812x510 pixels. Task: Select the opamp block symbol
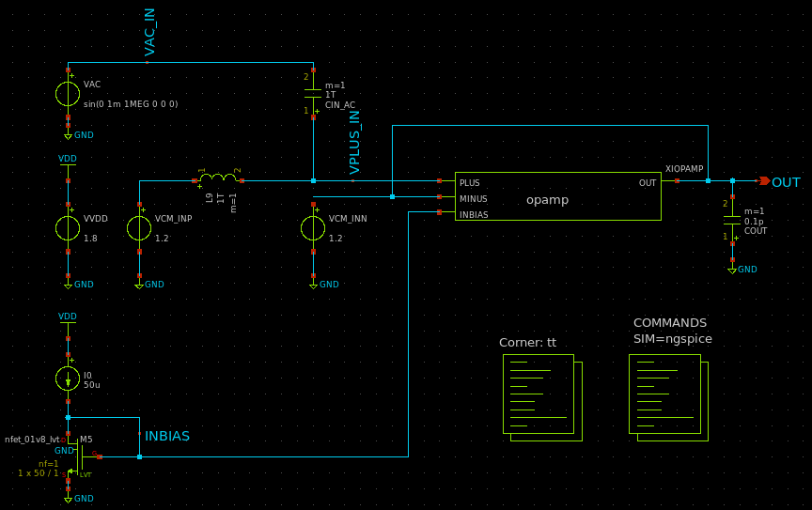[x=557, y=196]
